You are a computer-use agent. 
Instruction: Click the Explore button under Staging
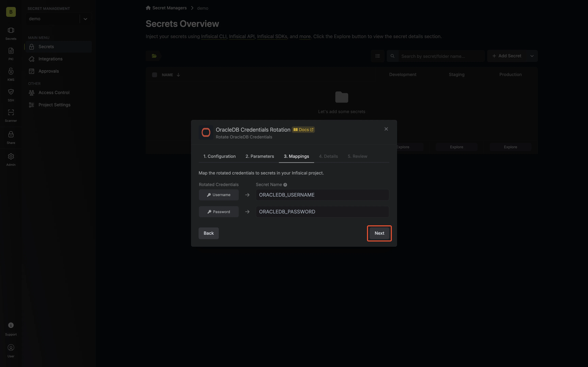click(x=456, y=147)
